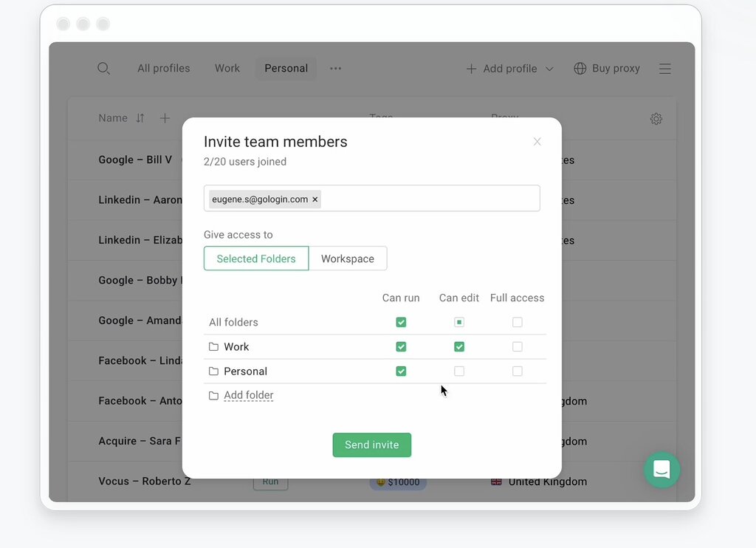Remove eugene.s@gologin.com email chip
The width and height of the screenshot is (756, 548).
pos(315,199)
